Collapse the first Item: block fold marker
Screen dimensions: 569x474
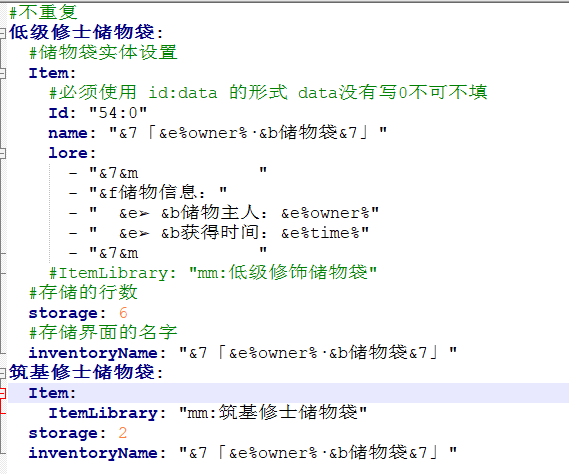(2, 73)
